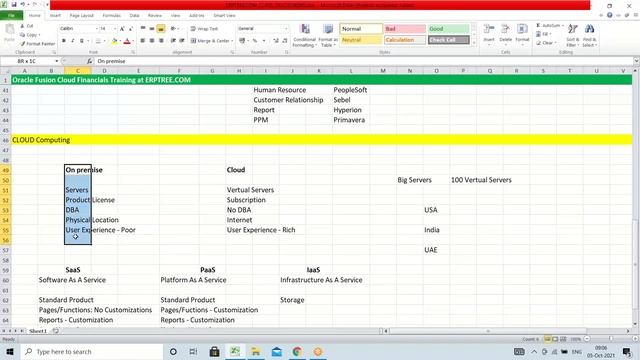Align text right in cells
Image resolution: width=640 pixels, height=360 pixels.
(x=161, y=41)
